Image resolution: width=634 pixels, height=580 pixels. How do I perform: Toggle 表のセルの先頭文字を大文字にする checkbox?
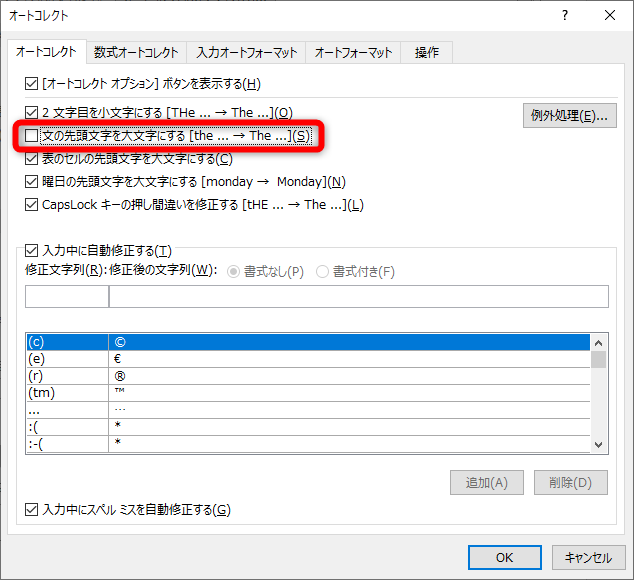pos(32,159)
